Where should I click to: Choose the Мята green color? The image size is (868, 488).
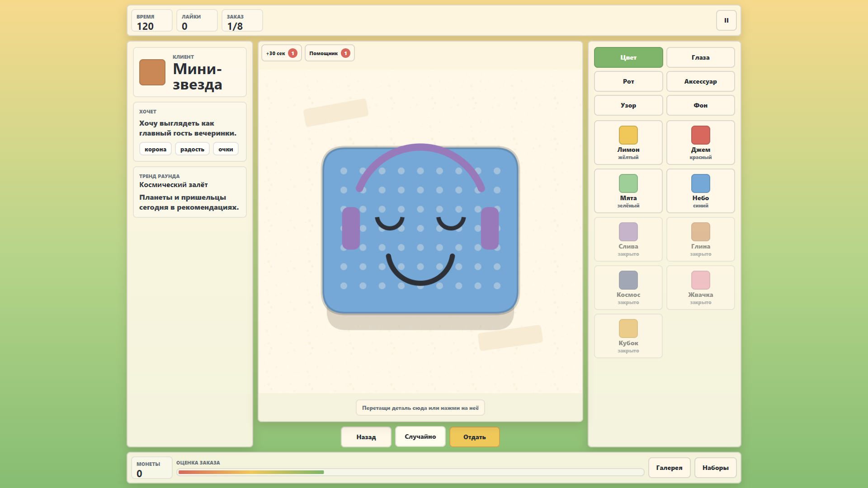(x=628, y=191)
